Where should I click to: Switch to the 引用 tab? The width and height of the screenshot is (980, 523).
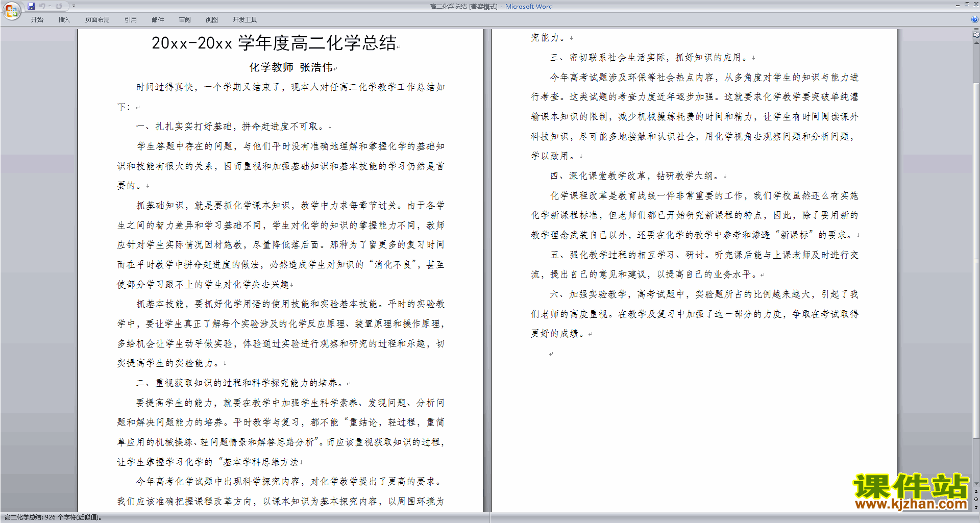point(131,19)
